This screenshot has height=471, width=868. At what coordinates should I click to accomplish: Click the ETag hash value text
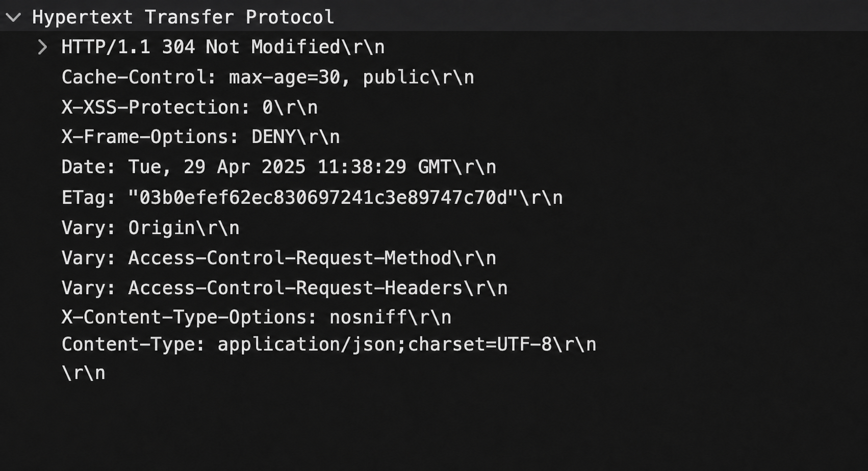(323, 198)
